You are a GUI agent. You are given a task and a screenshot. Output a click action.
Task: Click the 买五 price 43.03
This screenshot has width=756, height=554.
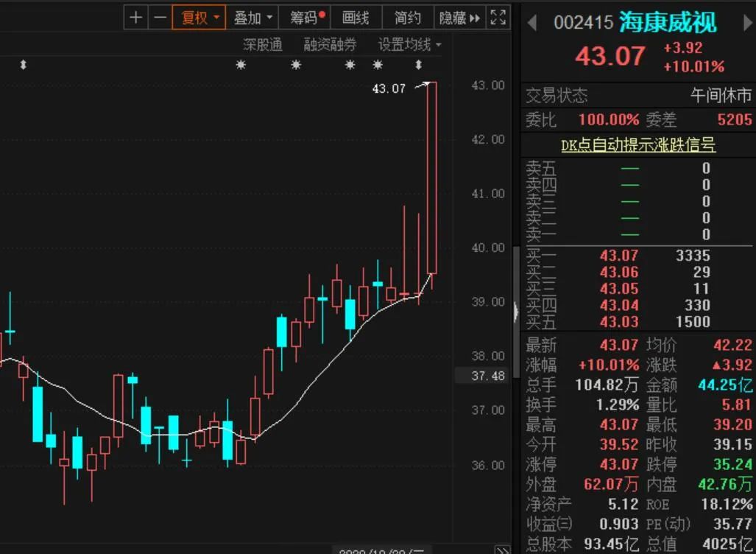coord(619,321)
